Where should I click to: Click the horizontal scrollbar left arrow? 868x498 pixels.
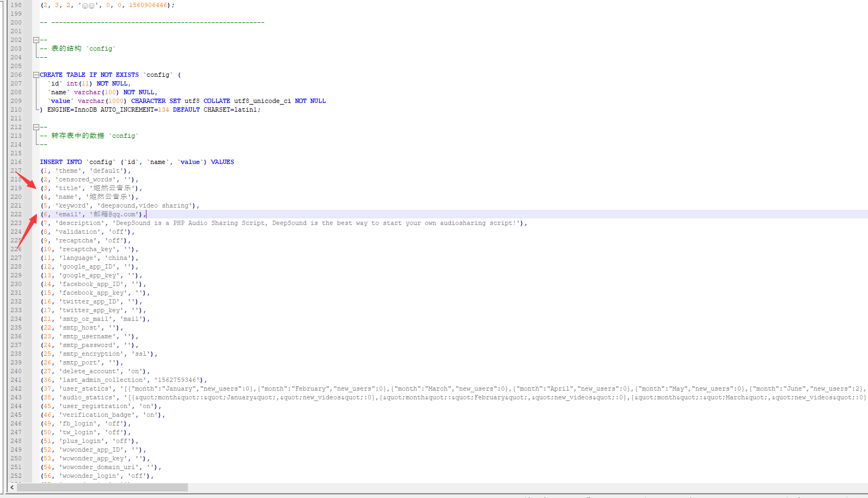coord(12,487)
